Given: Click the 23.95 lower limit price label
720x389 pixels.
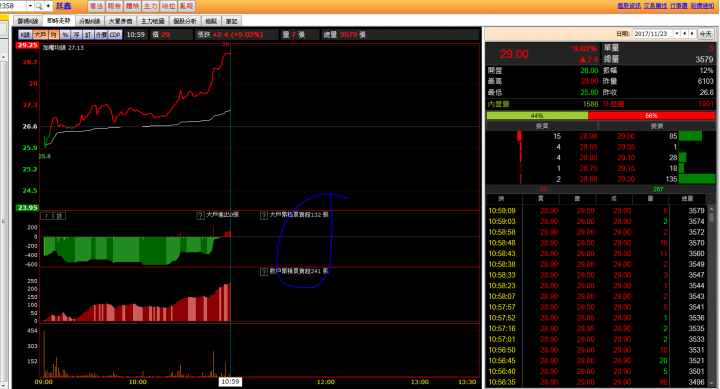Looking at the screenshot, I should [x=27, y=208].
